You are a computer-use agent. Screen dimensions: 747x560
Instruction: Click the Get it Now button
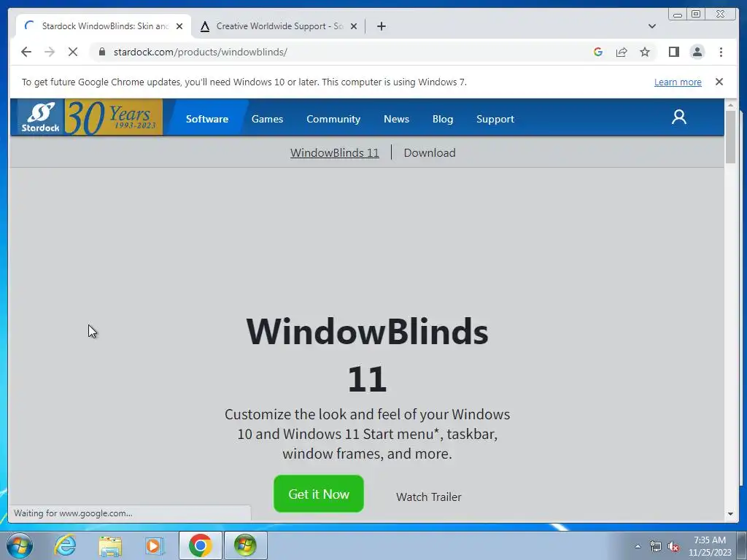click(x=319, y=494)
